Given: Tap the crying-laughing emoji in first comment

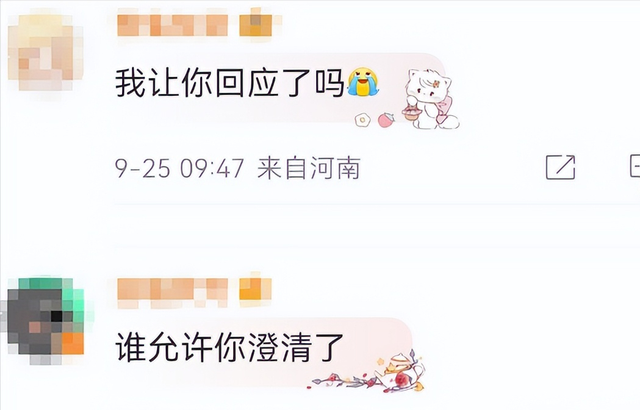Looking at the screenshot, I should 363,82.
